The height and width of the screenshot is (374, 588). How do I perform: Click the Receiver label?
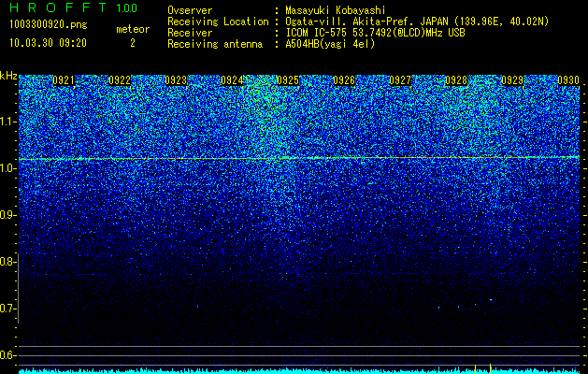190,33
